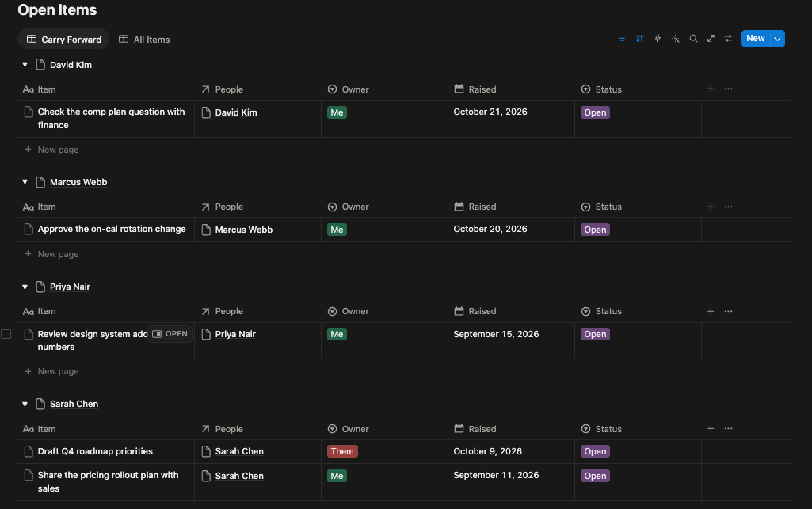Open the New button dropdown arrow
The width and height of the screenshot is (812, 509).
tap(777, 39)
